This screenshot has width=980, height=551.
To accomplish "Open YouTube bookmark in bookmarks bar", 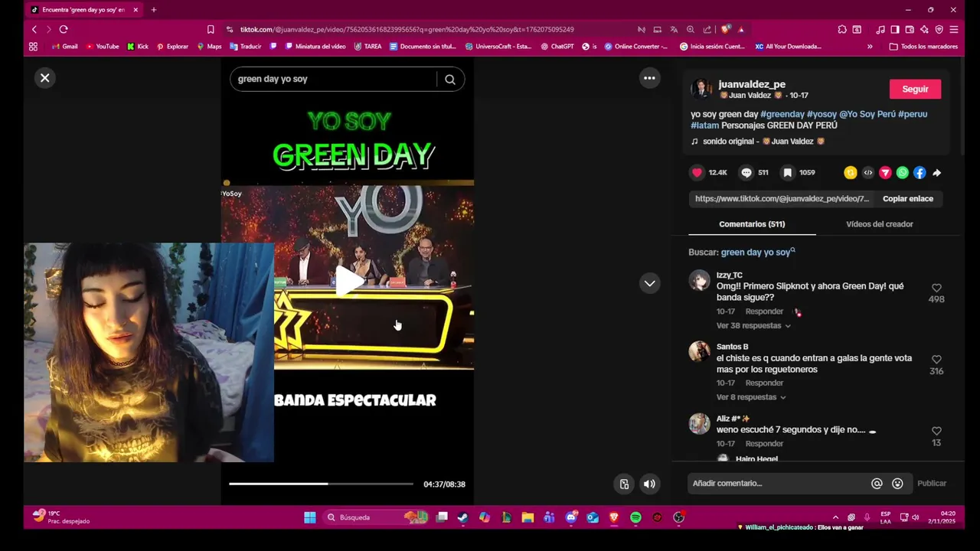I will (x=103, y=47).
